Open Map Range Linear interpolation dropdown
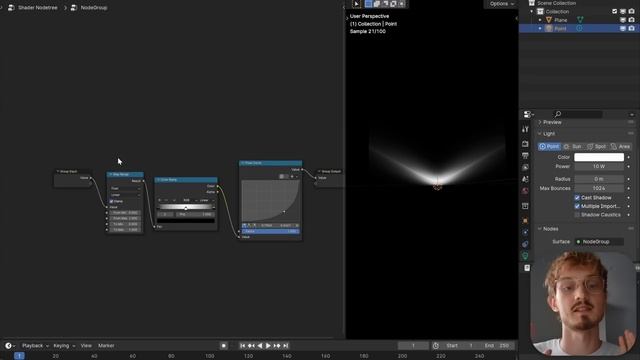 [125, 195]
